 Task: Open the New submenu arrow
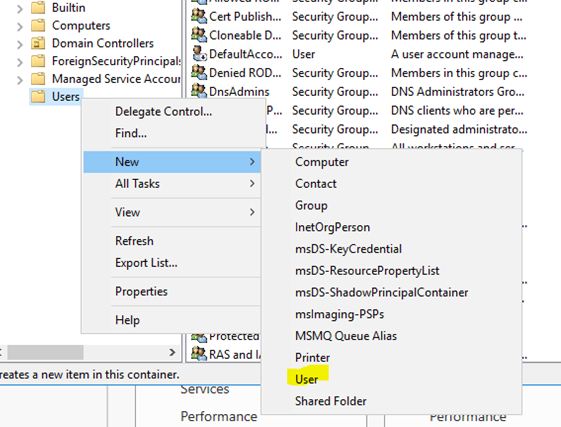252,162
